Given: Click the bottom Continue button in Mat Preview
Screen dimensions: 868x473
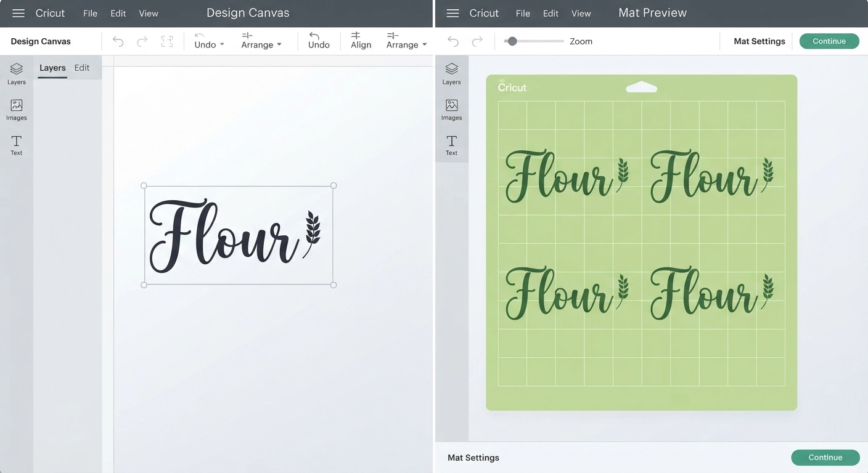Looking at the screenshot, I should (825, 458).
